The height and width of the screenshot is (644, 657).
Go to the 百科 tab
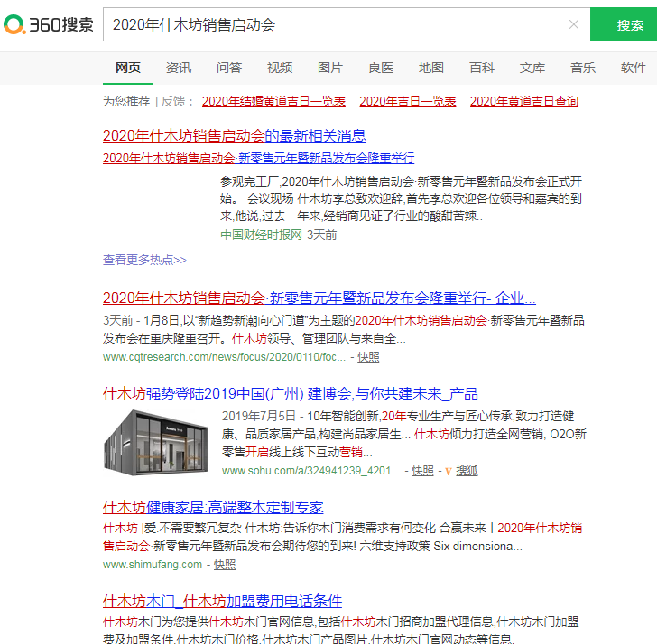[482, 68]
